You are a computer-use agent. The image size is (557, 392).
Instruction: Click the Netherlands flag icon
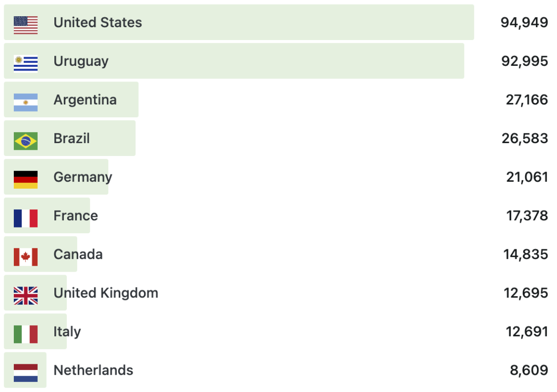(26, 373)
